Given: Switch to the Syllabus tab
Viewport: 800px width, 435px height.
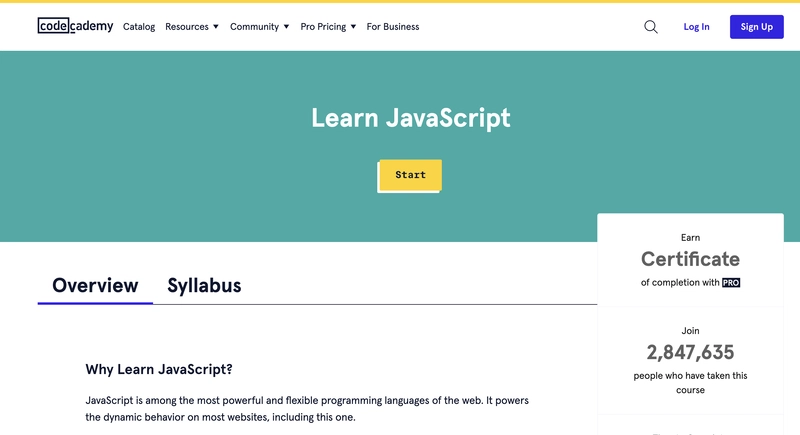Looking at the screenshot, I should coord(204,286).
